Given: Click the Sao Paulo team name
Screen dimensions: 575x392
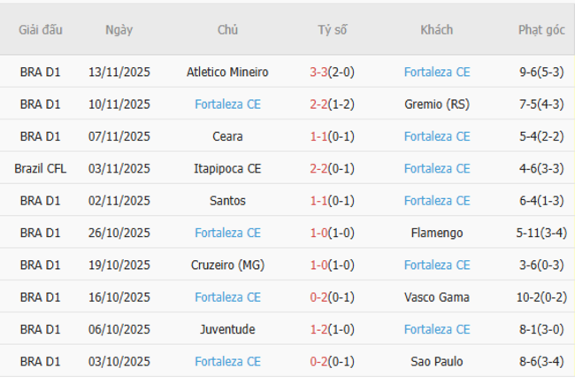Looking at the screenshot, I should [436, 361].
